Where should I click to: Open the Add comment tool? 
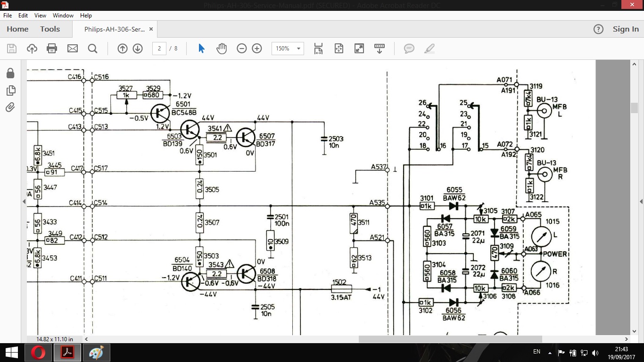point(409,49)
